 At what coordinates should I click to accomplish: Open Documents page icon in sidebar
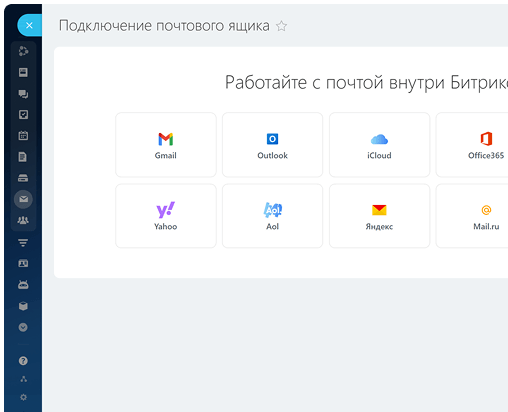(23, 157)
